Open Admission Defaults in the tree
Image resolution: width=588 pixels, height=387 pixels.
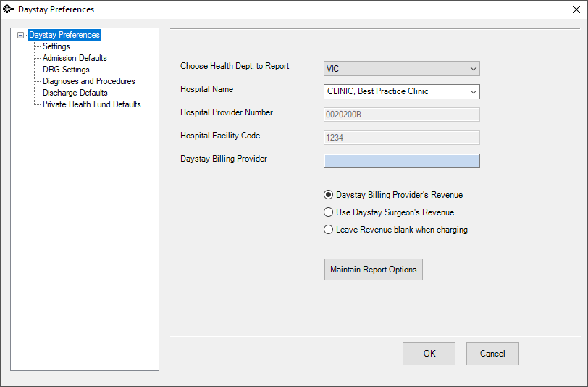(75, 58)
